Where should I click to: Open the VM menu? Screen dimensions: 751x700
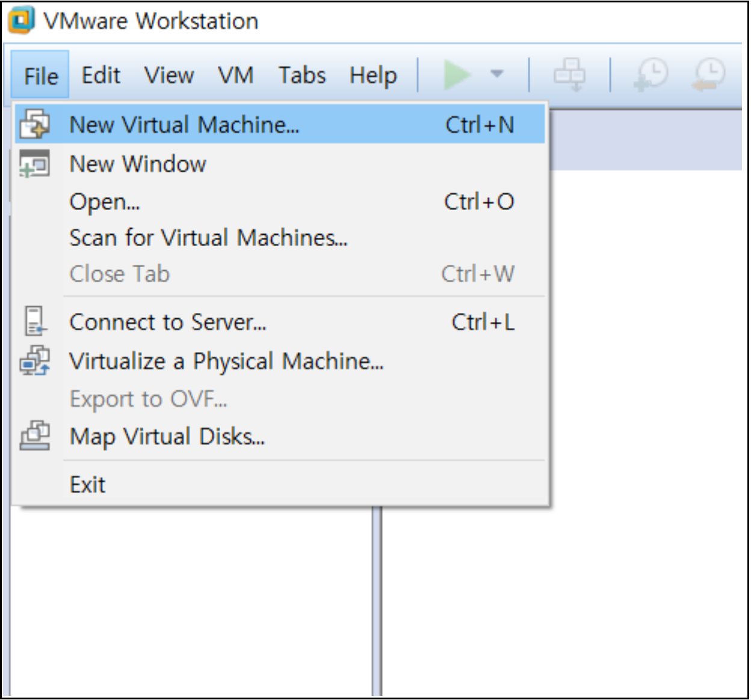tap(236, 76)
